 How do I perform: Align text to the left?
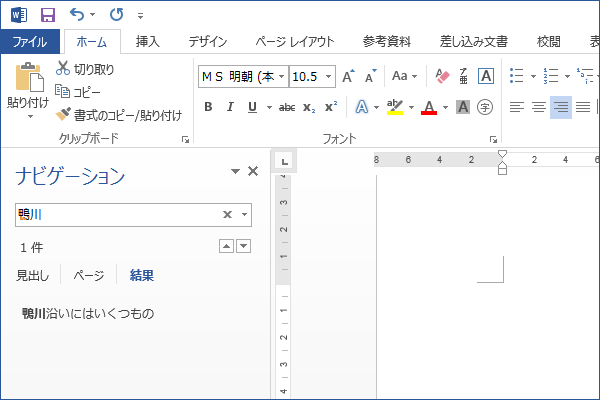click(x=517, y=107)
